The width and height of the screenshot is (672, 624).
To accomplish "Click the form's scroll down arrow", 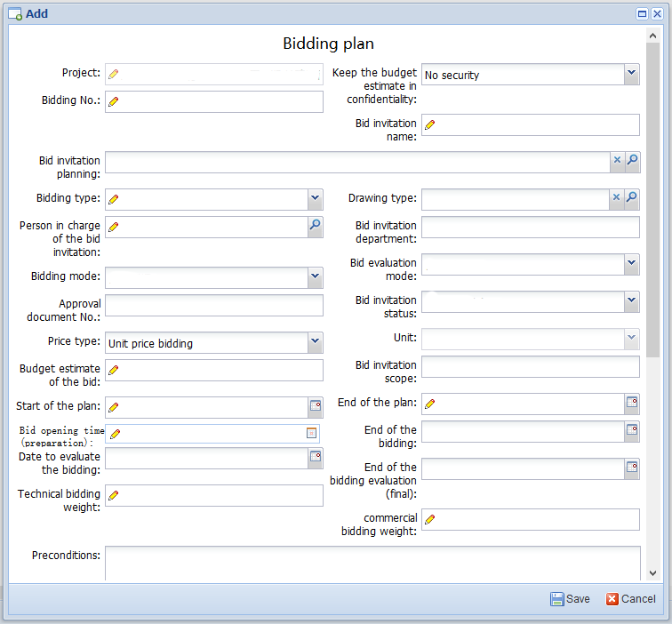I will tap(653, 574).
